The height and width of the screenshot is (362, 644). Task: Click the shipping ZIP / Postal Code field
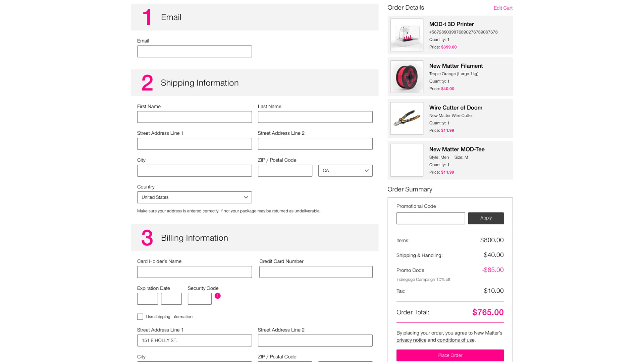click(x=285, y=171)
